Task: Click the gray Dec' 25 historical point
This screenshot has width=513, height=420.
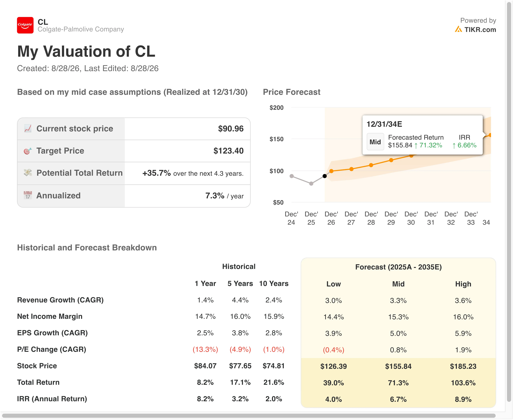Action: click(x=311, y=184)
